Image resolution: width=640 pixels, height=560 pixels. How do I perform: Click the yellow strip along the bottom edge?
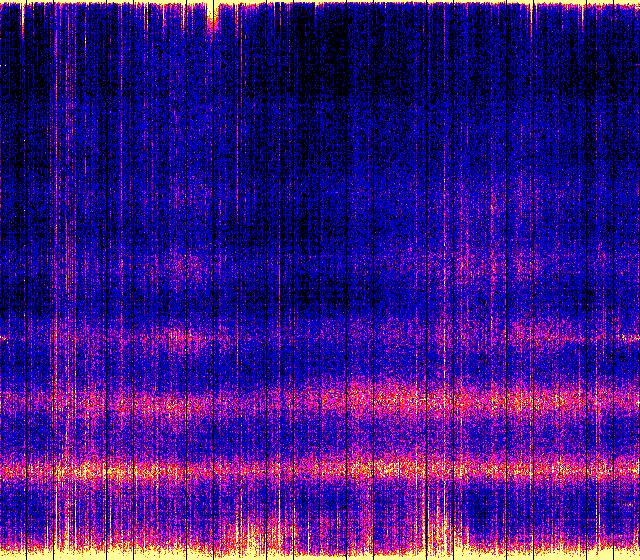click(320, 552)
